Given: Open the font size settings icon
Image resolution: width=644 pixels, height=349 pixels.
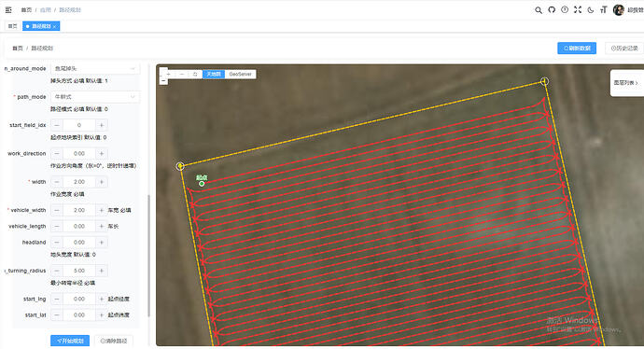Looking at the screenshot, I should [603, 10].
